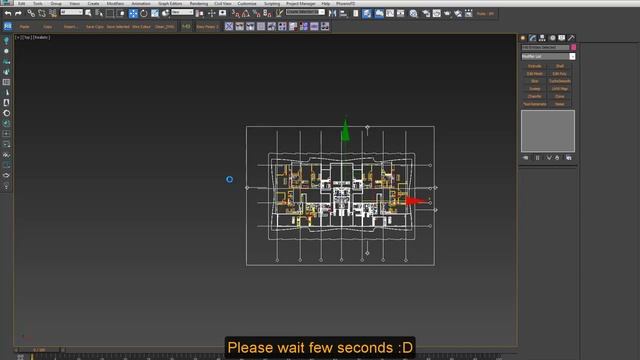Redo the last action
The width and height of the screenshot is (640, 360).
tap(18, 13)
